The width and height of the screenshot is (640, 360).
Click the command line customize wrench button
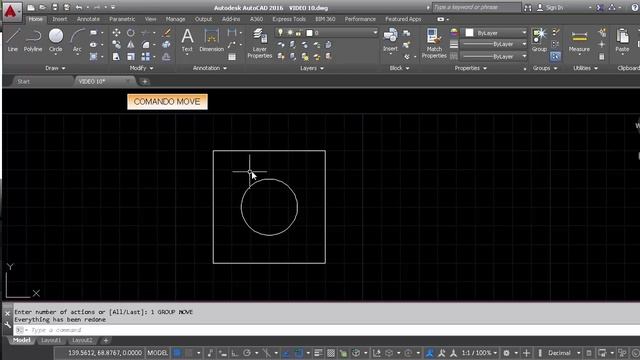(7, 325)
